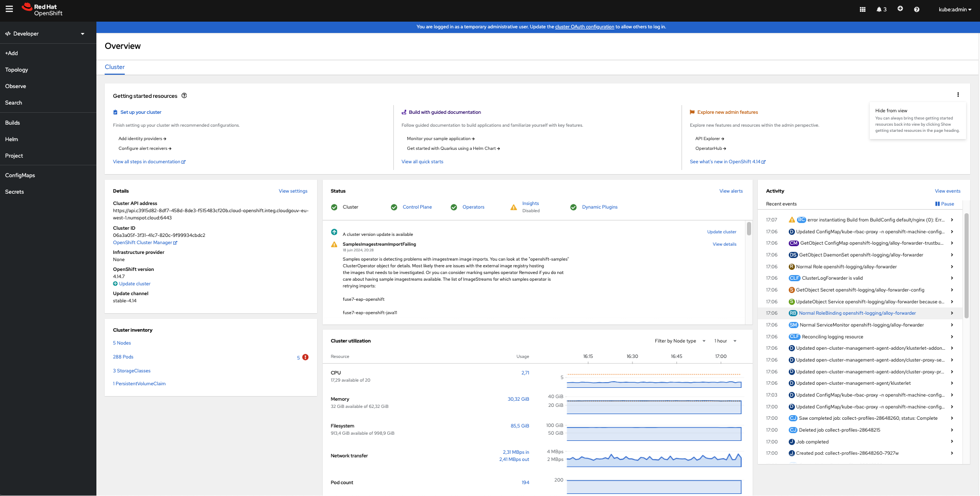Click the SM badge on ServiceMonitor event

pos(793,325)
